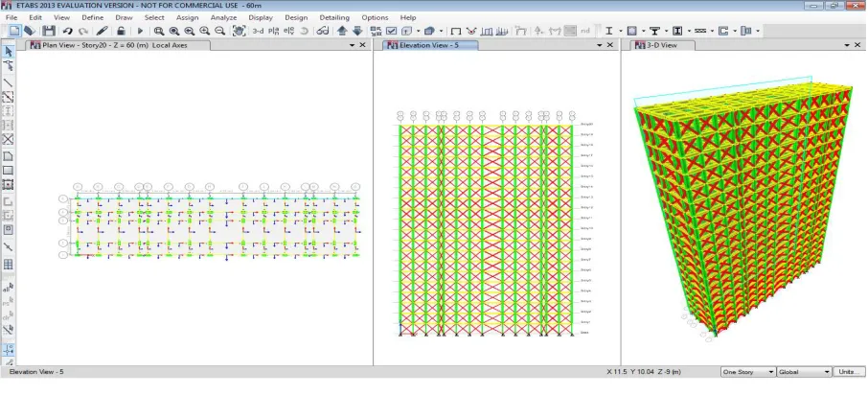Image resolution: width=868 pixels, height=395 pixels.
Task: Click the Show Undeformed Shape icon
Action: [x=456, y=31]
